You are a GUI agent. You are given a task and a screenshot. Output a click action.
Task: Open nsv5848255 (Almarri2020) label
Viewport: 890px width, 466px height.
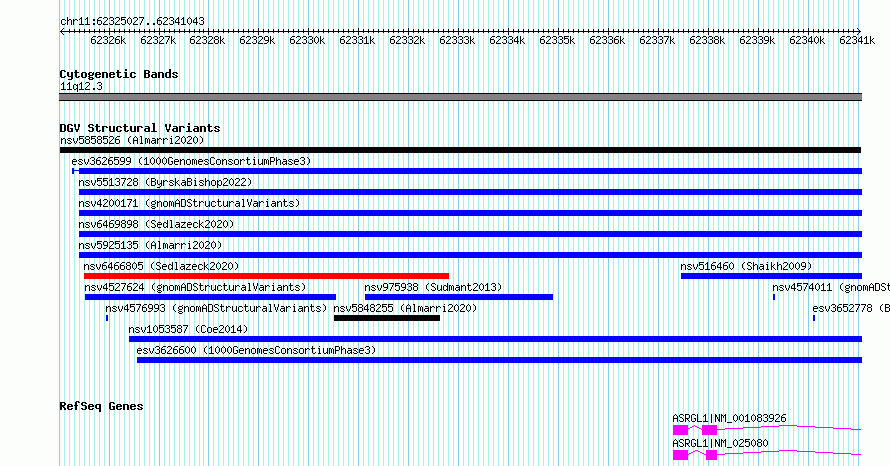pos(405,308)
